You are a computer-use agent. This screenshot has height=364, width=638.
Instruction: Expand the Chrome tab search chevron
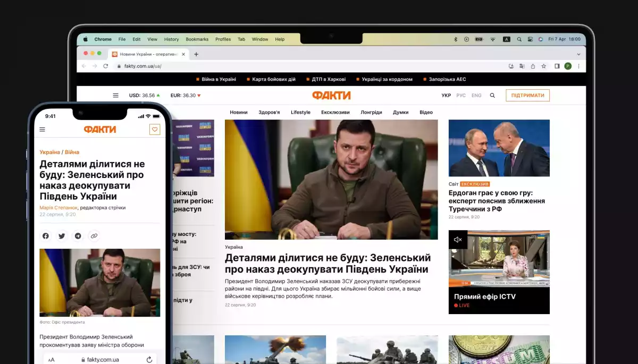578,54
